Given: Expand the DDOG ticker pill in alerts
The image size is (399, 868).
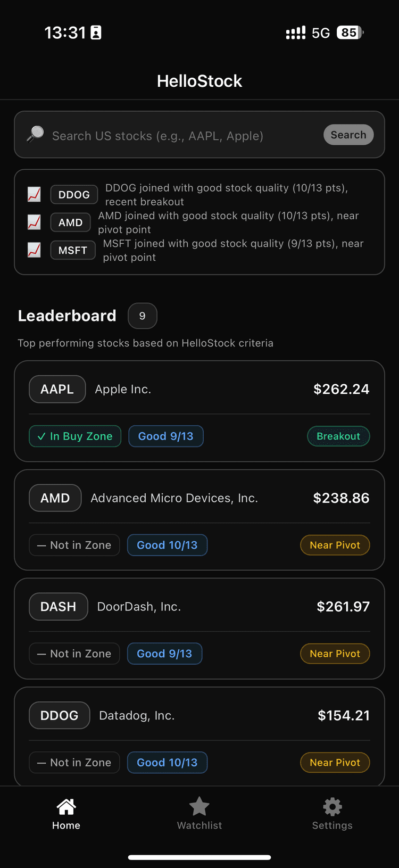Looking at the screenshot, I should tap(74, 194).
